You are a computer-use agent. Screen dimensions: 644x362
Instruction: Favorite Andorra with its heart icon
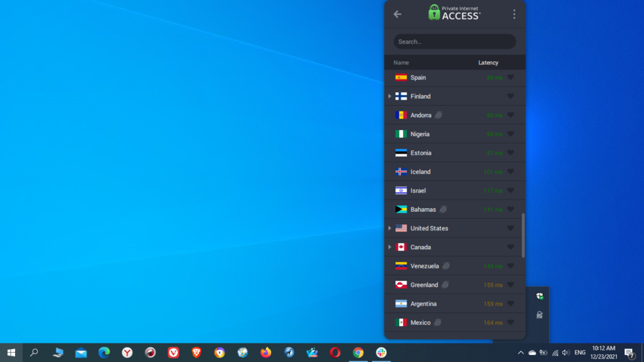(x=510, y=115)
